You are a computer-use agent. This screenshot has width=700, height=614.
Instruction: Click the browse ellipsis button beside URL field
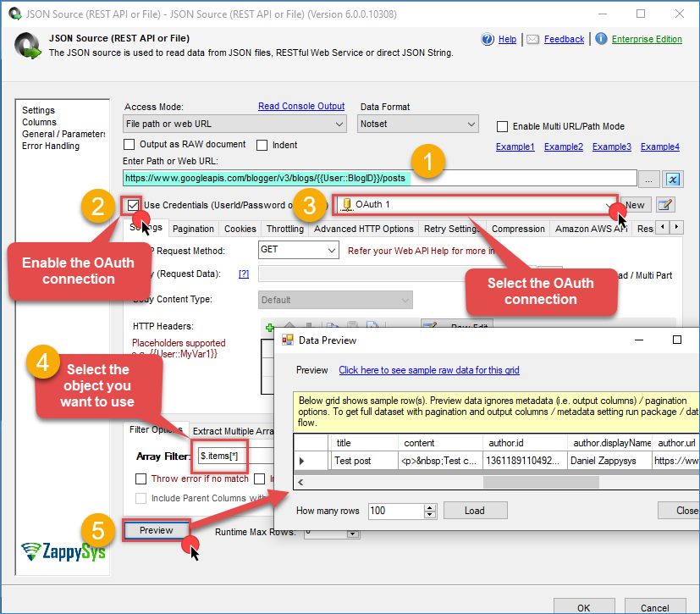[649, 179]
